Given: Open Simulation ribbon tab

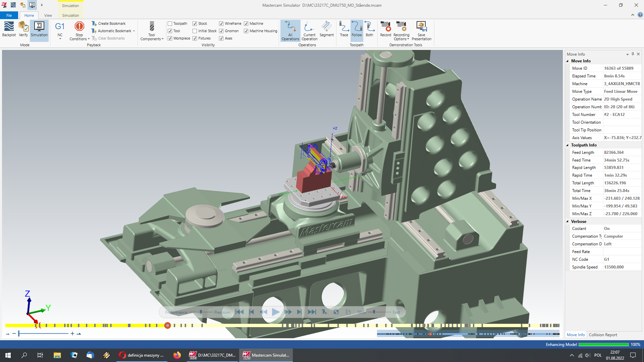Looking at the screenshot, I should tap(70, 15).
